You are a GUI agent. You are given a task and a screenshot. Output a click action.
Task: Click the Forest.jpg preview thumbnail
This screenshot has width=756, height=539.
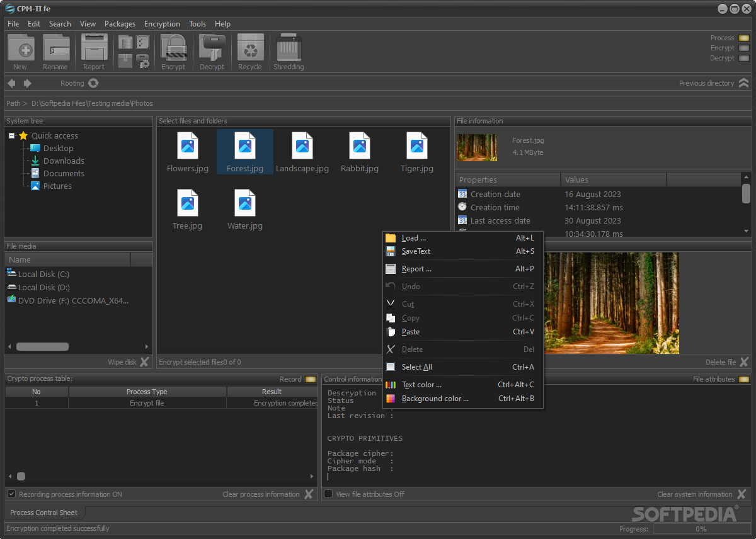click(x=477, y=147)
